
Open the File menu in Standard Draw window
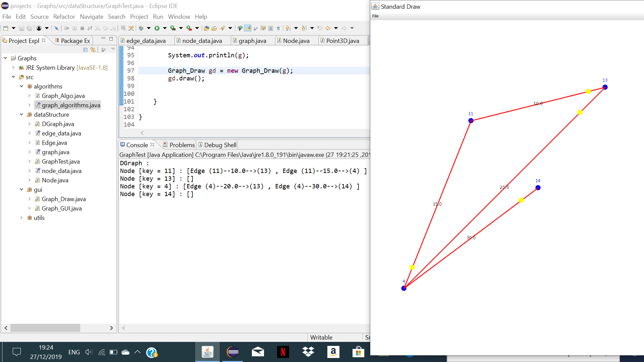coord(376,16)
